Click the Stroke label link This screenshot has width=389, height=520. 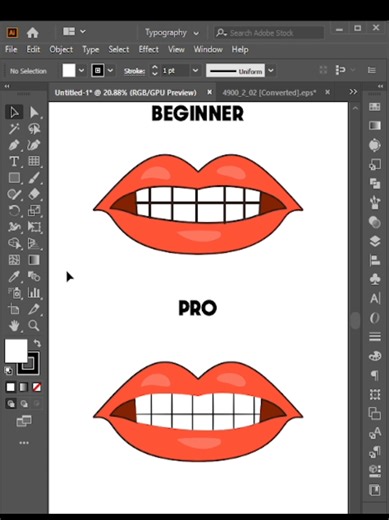coord(134,71)
